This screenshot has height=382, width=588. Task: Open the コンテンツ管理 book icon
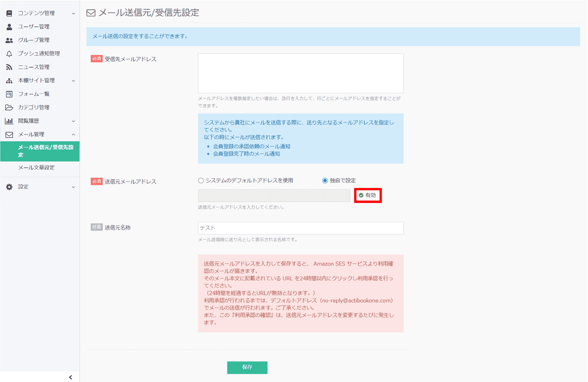9,13
